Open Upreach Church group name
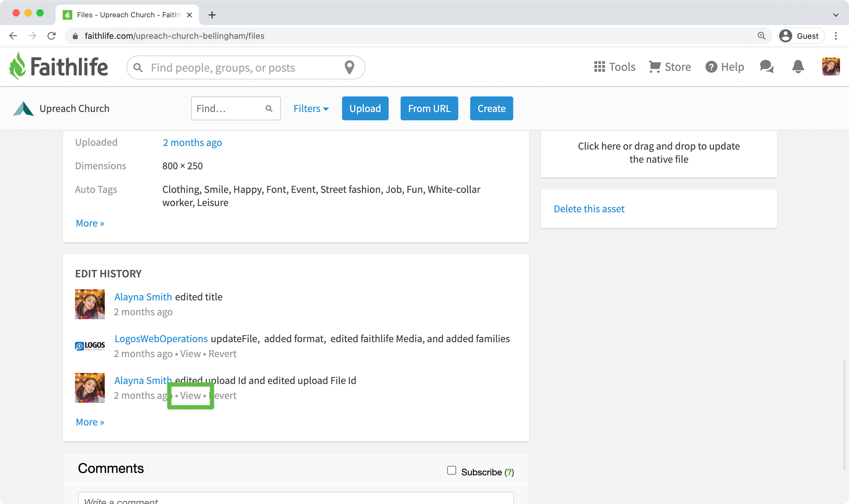This screenshot has width=849, height=504. [74, 109]
